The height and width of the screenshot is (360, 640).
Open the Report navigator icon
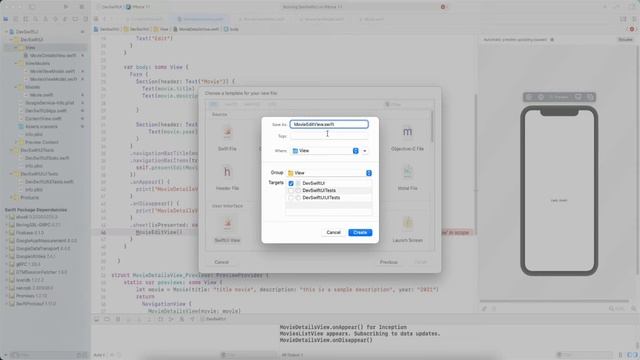(x=85, y=19)
